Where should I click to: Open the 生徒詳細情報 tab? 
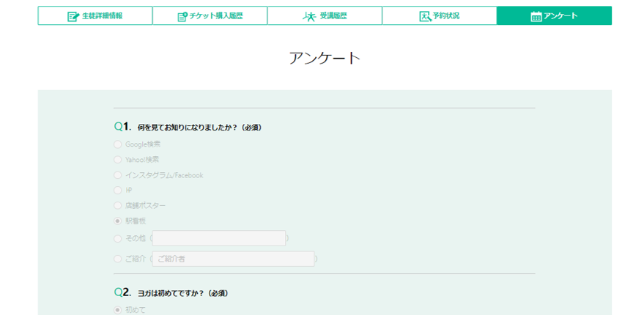[95, 15]
